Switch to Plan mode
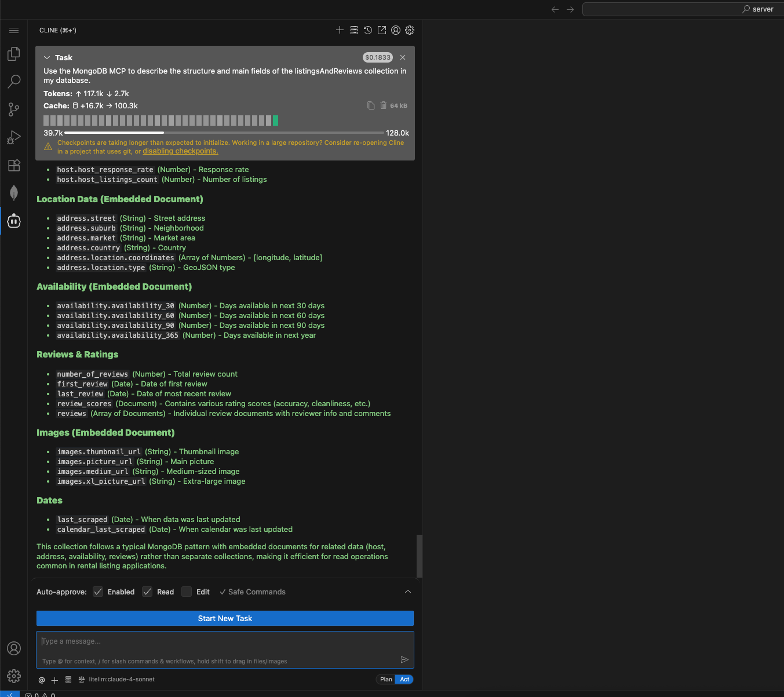The height and width of the screenshot is (697, 784). 386,680
